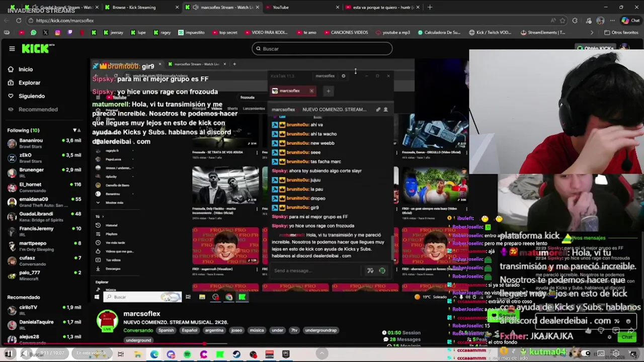This screenshot has height=362, width=644.
Task: Close the marcsoflex tab in KickTalk
Action: click(x=311, y=91)
